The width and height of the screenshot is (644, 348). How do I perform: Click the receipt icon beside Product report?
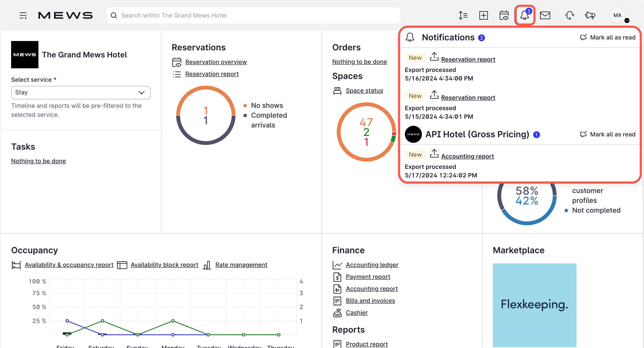(x=337, y=344)
